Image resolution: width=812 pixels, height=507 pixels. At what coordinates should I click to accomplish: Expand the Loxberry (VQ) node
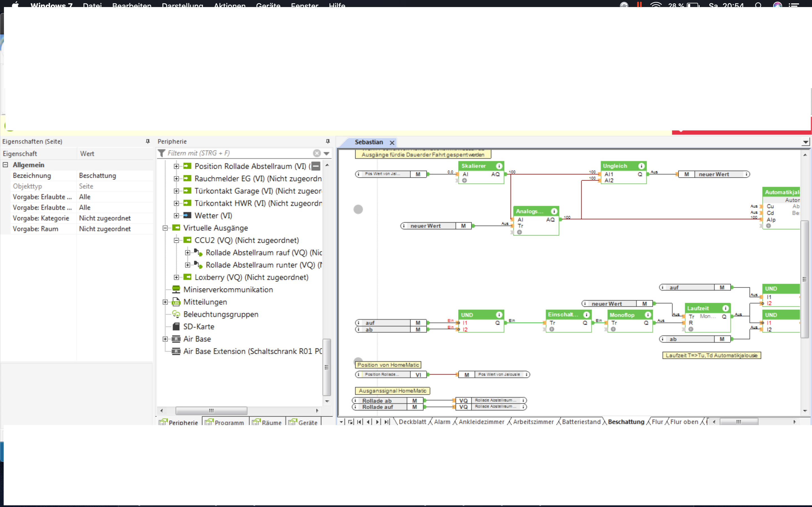click(176, 277)
